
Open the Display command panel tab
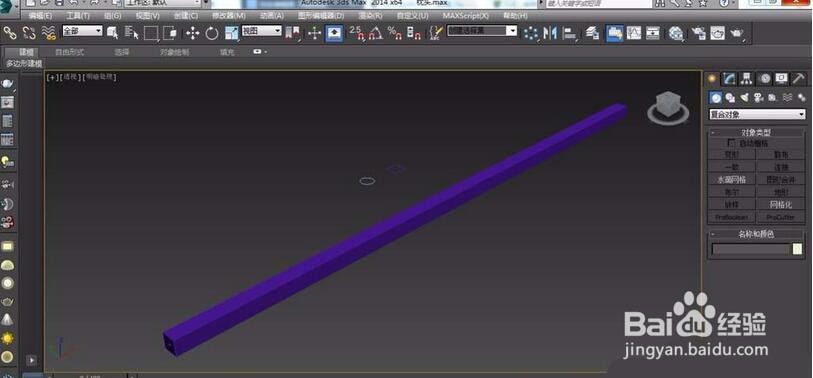pos(781,79)
